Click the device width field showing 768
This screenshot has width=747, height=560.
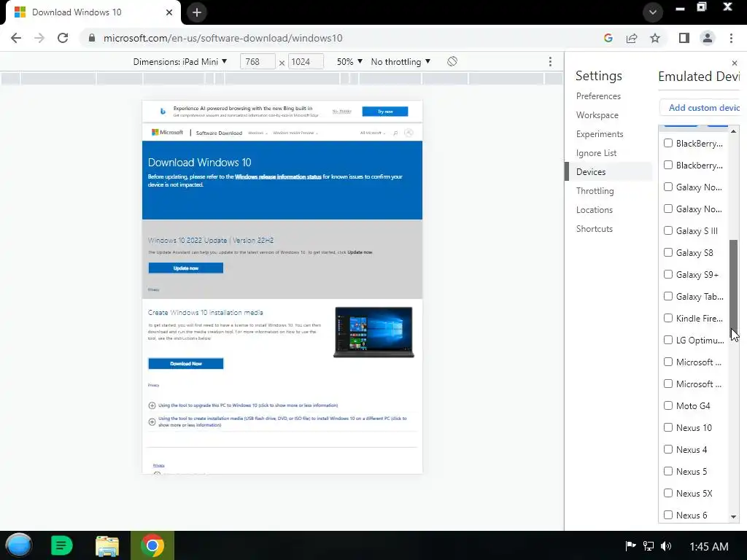tap(258, 61)
